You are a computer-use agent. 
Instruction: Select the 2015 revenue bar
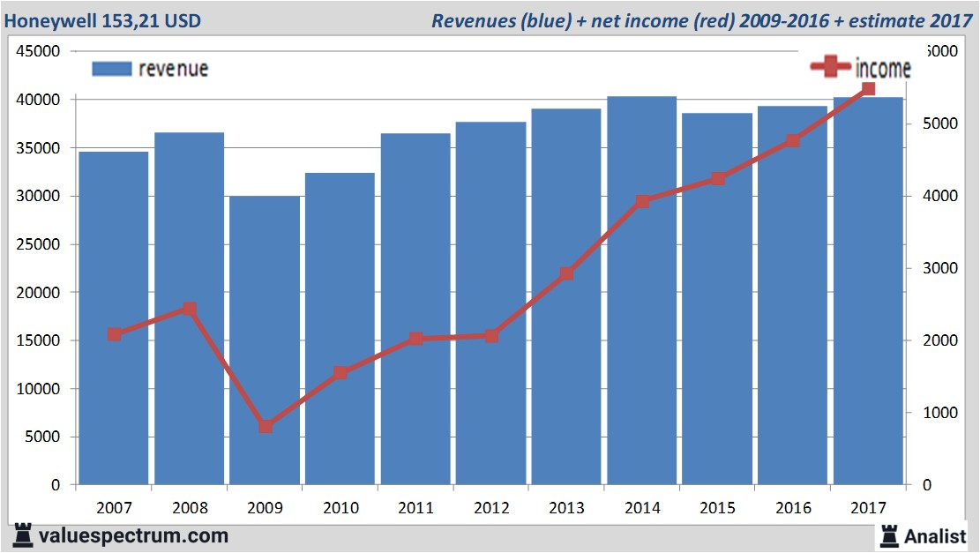tap(717, 299)
